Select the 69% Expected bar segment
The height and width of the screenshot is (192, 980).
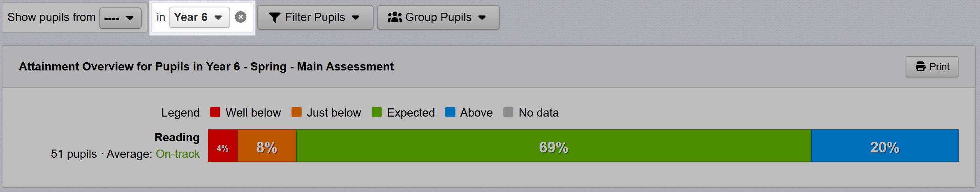coord(553,146)
